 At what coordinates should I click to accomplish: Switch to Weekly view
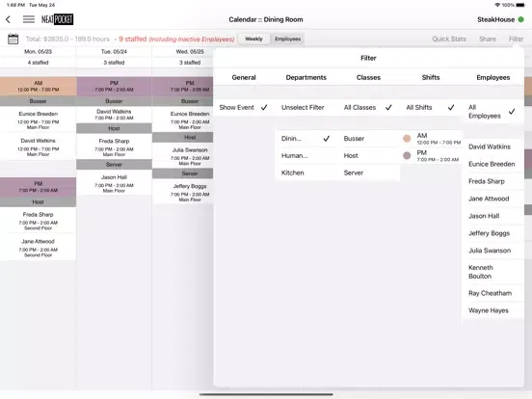click(x=253, y=39)
